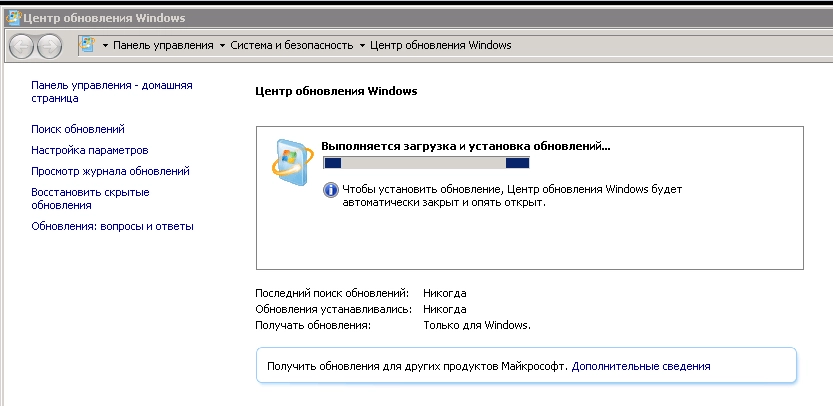Click Получать обновления label
This screenshot has height=406, width=833.
coord(313,325)
